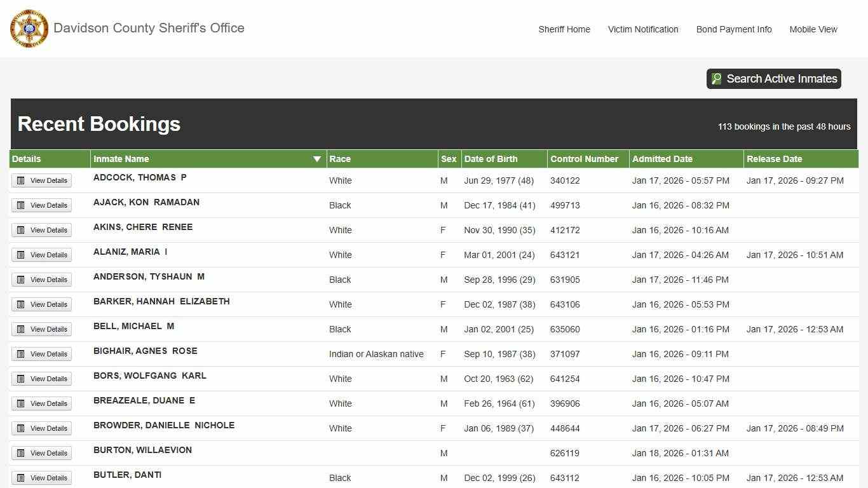The image size is (868, 488).
Task: Click the details icon for BORS, WOLFGANG KARL
Action: pyautogui.click(x=21, y=379)
